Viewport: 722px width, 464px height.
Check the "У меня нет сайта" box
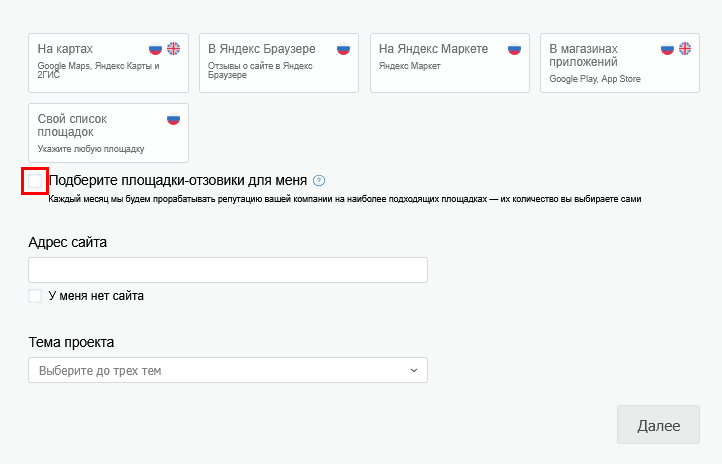(35, 296)
